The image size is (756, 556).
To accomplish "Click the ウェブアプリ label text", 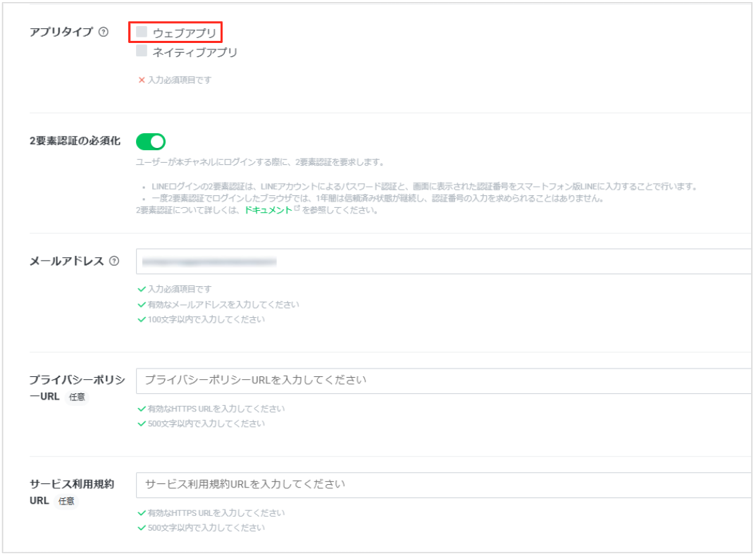I will 185,32.
